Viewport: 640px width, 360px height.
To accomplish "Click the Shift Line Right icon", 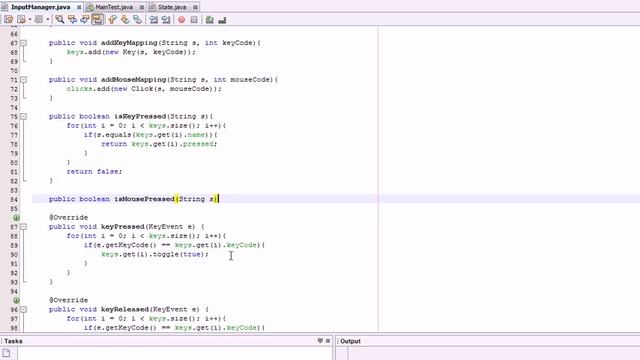I will (166, 19).
